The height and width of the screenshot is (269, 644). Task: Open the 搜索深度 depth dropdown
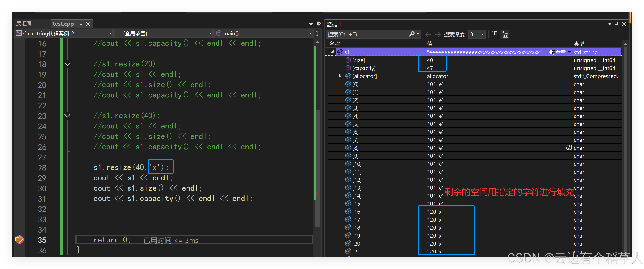coord(482,34)
